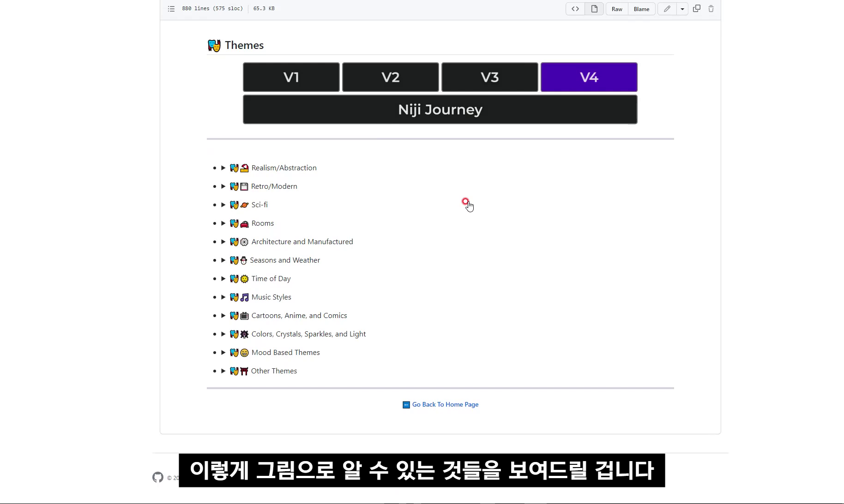Click the floppy disk icon beside Retro/Modern
Image resolution: width=844 pixels, height=504 pixels.
(244, 187)
